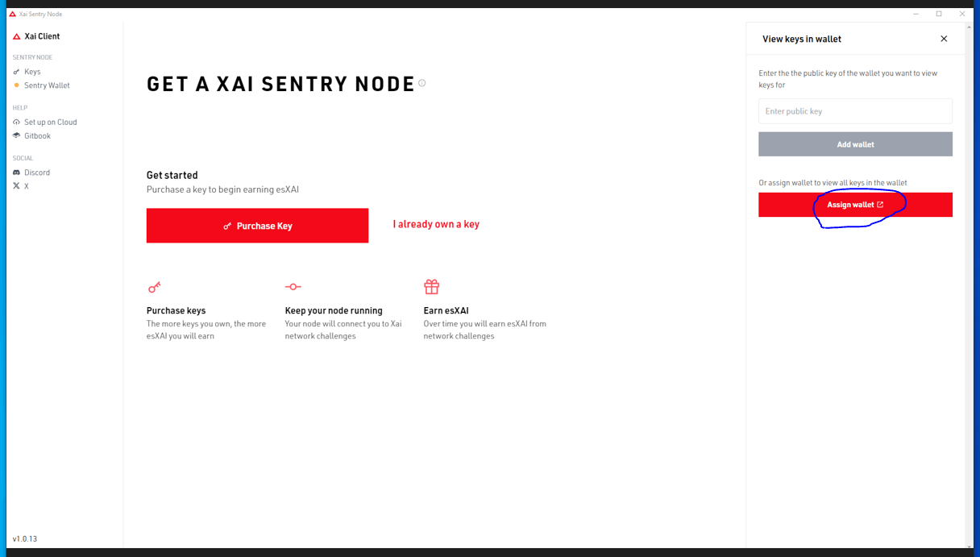Click the Purchase keys key icon
Screen dimensions: 980x557
(154, 287)
